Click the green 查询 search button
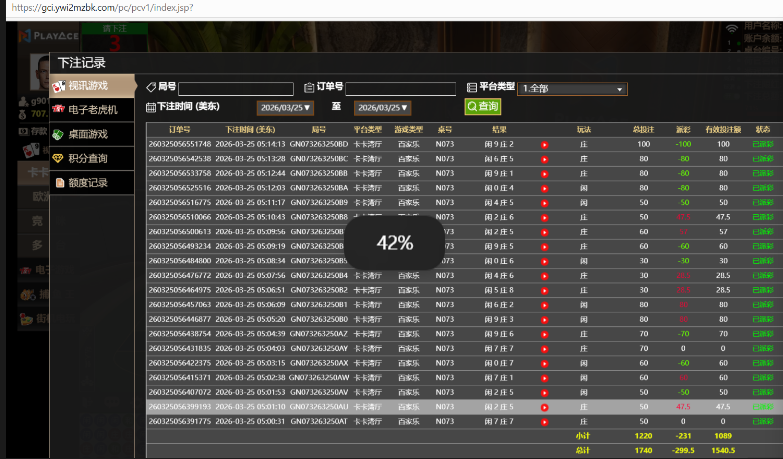 tap(482, 106)
